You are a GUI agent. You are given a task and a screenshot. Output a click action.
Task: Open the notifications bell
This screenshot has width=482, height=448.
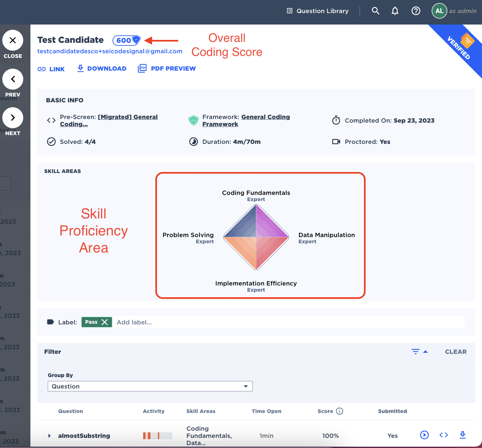click(395, 11)
